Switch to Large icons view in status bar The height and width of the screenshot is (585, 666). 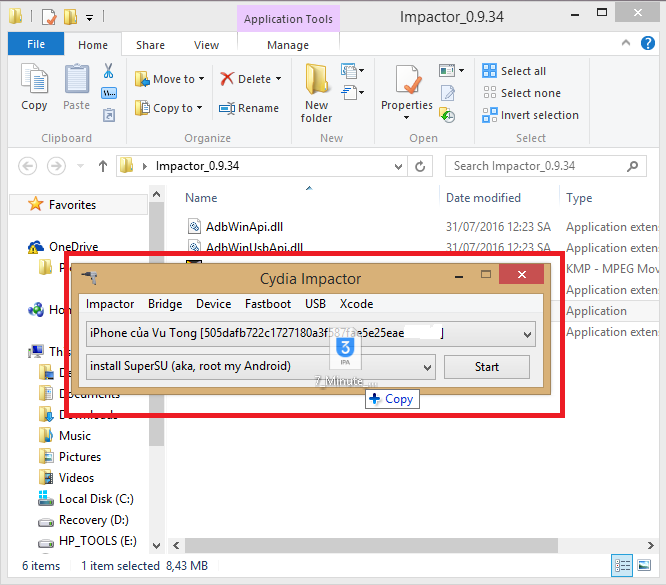pyautogui.click(x=644, y=565)
